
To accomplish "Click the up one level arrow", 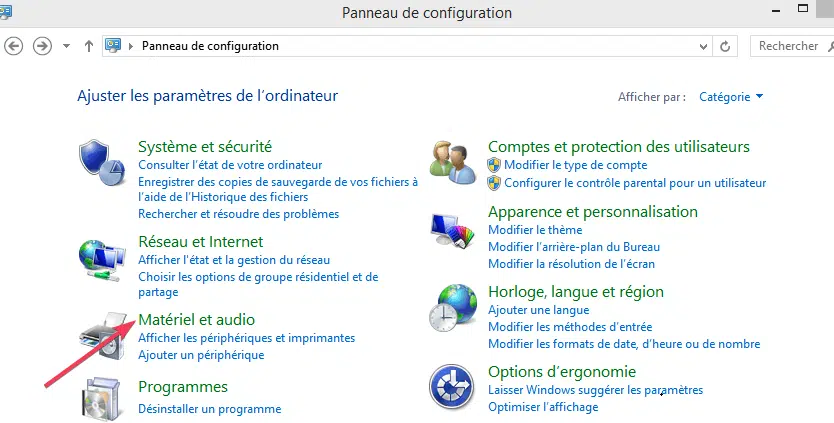I will pyautogui.click(x=89, y=46).
